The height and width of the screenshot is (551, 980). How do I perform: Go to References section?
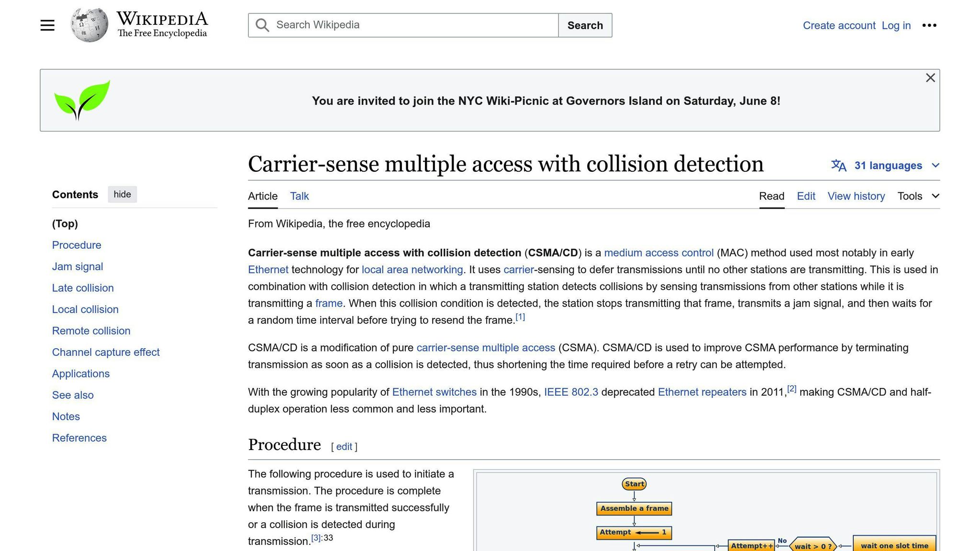pyautogui.click(x=79, y=438)
